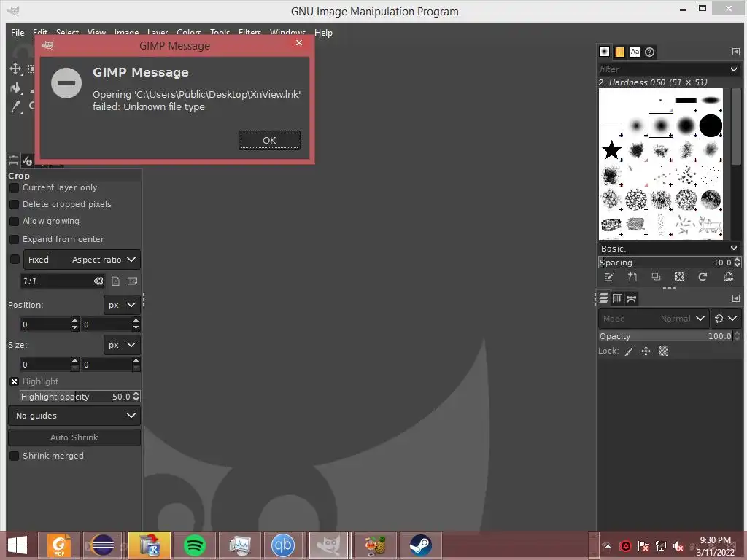Click Delete this brush icon

679,277
